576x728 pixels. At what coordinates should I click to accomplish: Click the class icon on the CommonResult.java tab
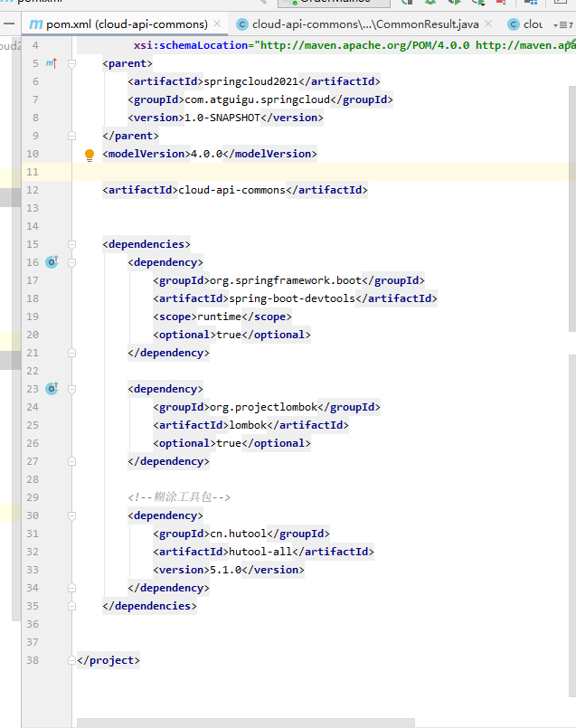[242, 24]
